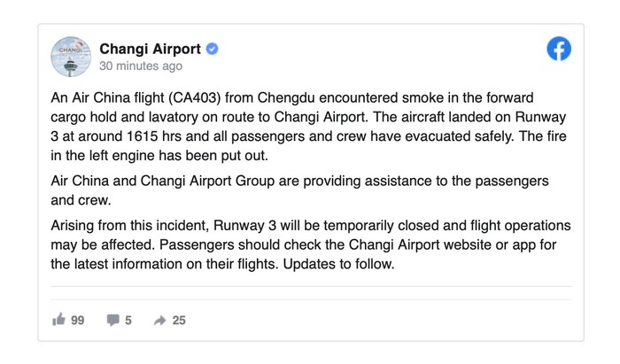Click the horizontal divider above the reactions

(x=309, y=288)
